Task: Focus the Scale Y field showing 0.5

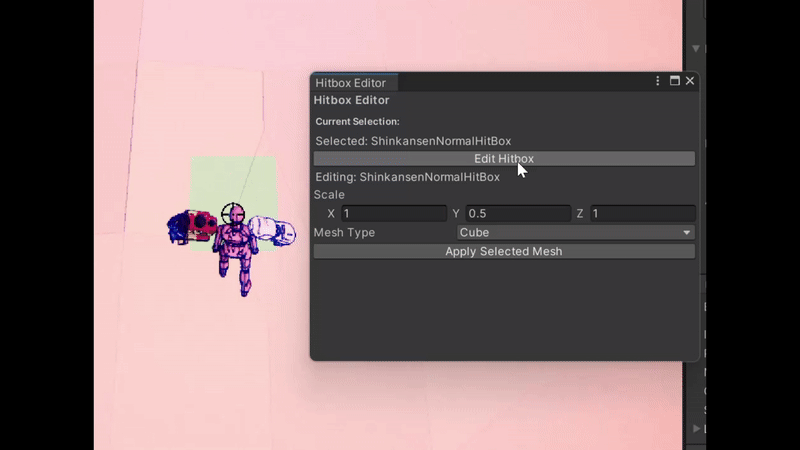Action: click(x=518, y=213)
